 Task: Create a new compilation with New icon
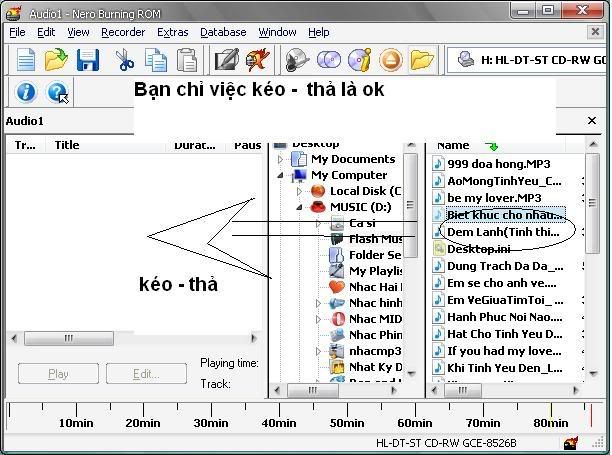(26, 60)
